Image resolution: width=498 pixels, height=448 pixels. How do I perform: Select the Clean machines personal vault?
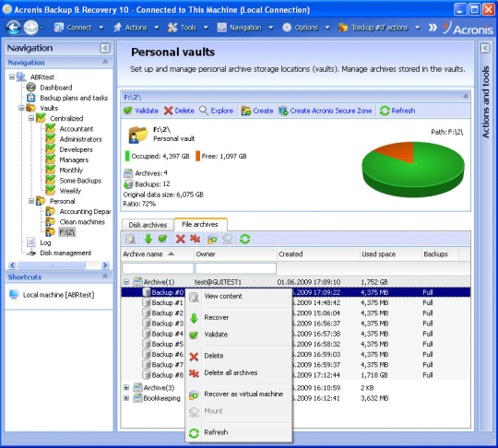tap(82, 222)
